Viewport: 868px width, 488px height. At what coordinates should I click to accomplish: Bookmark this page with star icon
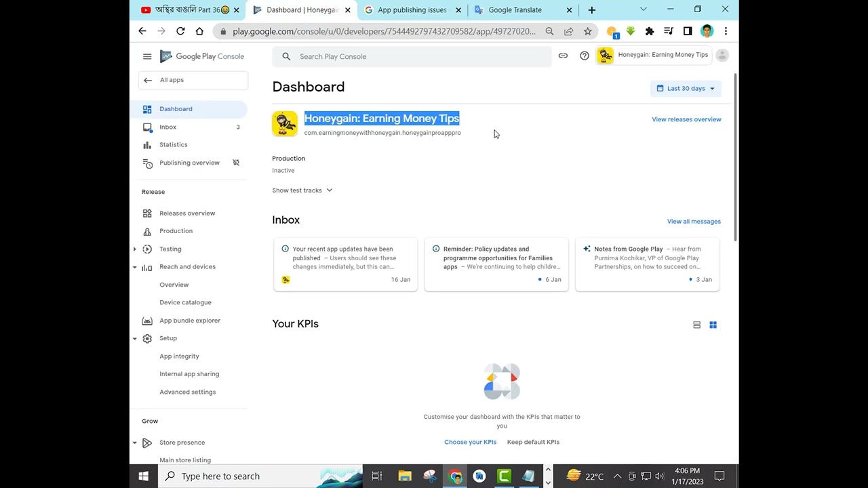click(x=587, y=31)
